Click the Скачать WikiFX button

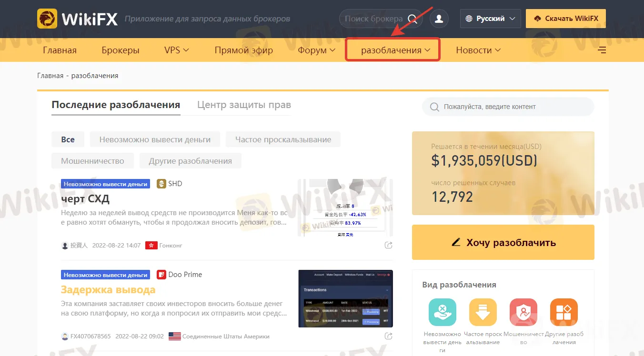tap(566, 19)
